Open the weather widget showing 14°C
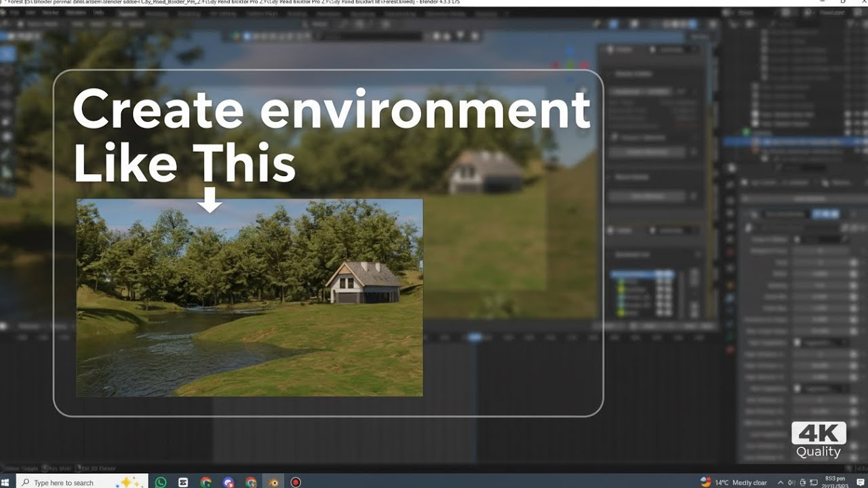Screen dimensions: 868x488 tap(734, 482)
